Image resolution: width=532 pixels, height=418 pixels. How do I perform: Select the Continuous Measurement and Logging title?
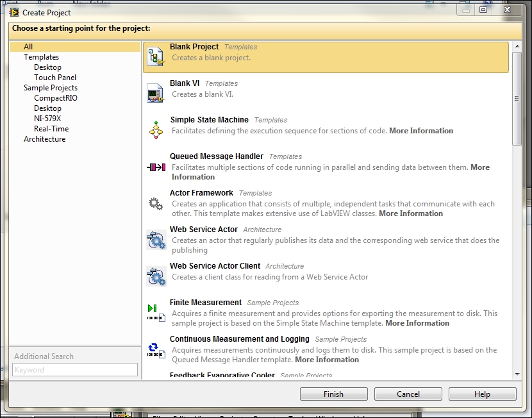click(x=240, y=339)
